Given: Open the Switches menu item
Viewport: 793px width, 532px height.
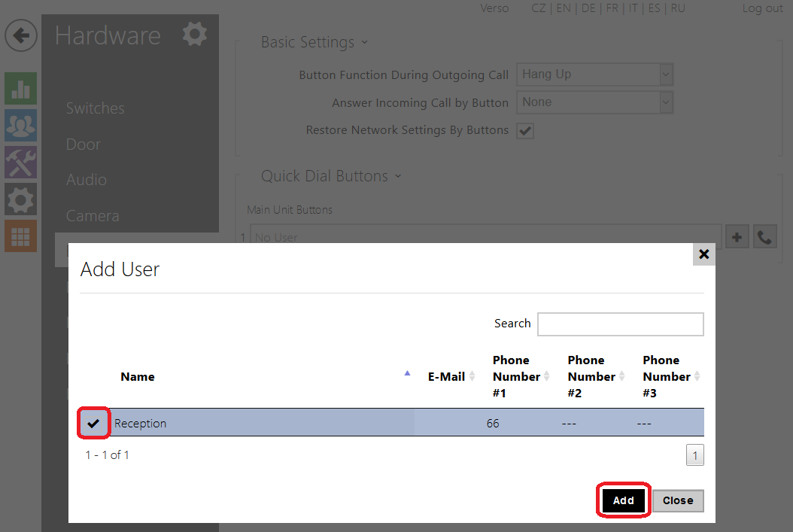Looking at the screenshot, I should coord(96,108).
